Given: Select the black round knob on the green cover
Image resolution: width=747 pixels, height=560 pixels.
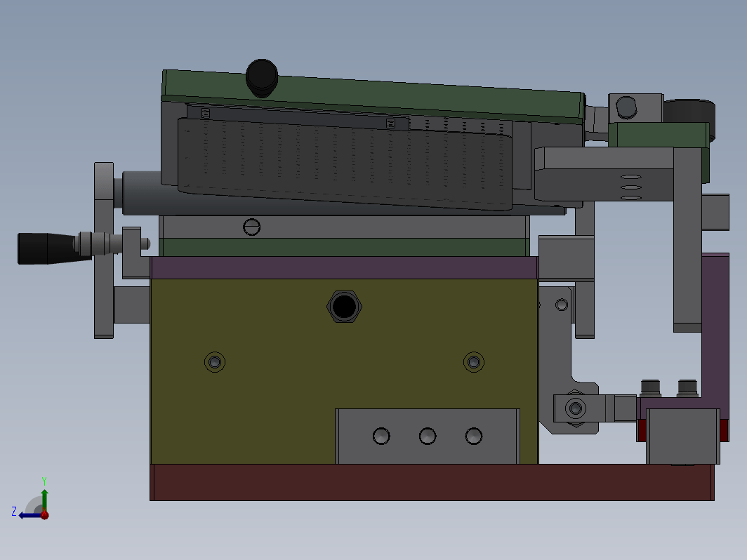Looking at the screenshot, I should 262,78.
